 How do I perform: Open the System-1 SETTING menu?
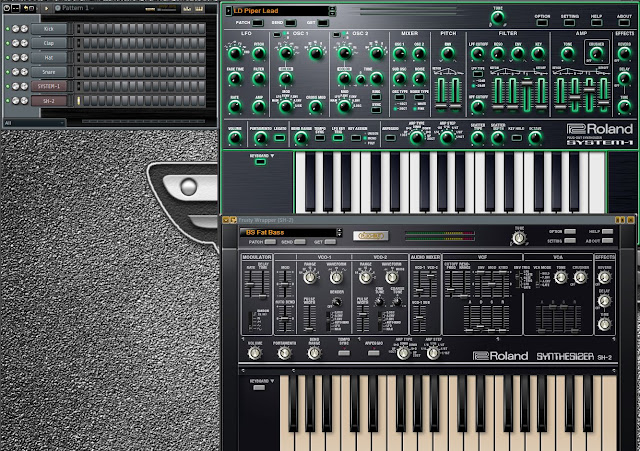click(x=569, y=23)
